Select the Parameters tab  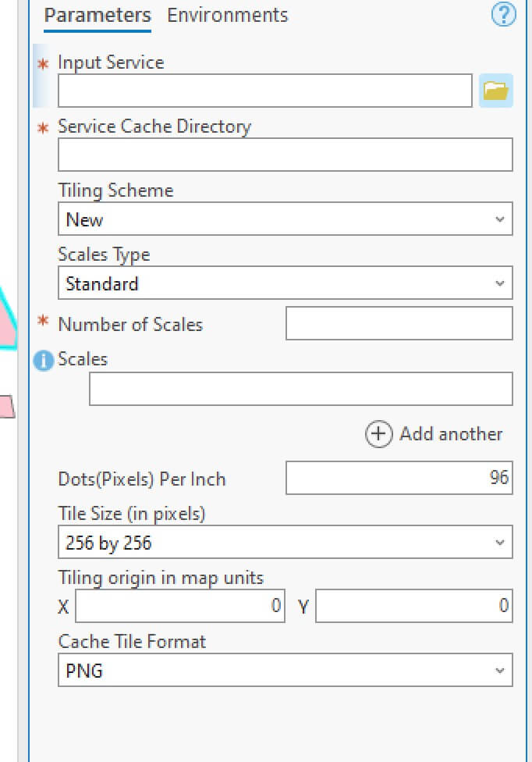coord(97,15)
